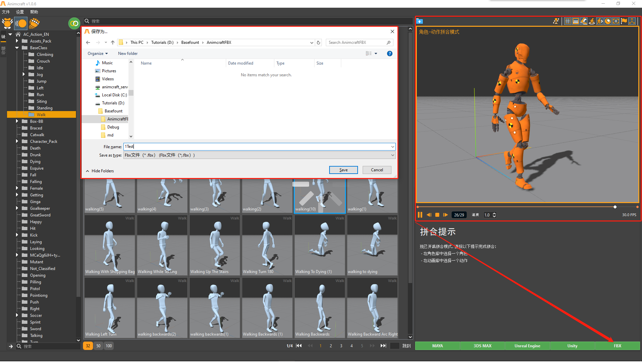
Task: Toggle the checkered floor icon in preview toolbar
Action: pyautogui.click(x=576, y=21)
